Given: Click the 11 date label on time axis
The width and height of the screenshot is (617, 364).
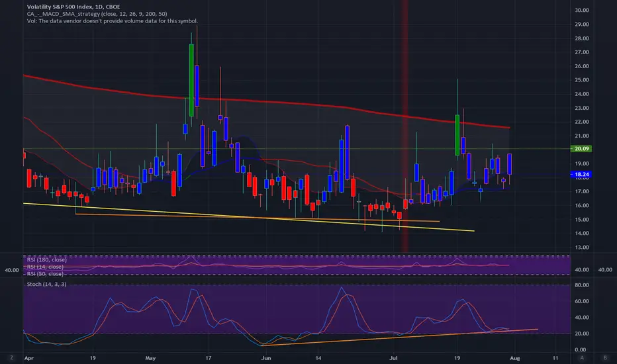Looking at the screenshot, I should [x=555, y=358].
